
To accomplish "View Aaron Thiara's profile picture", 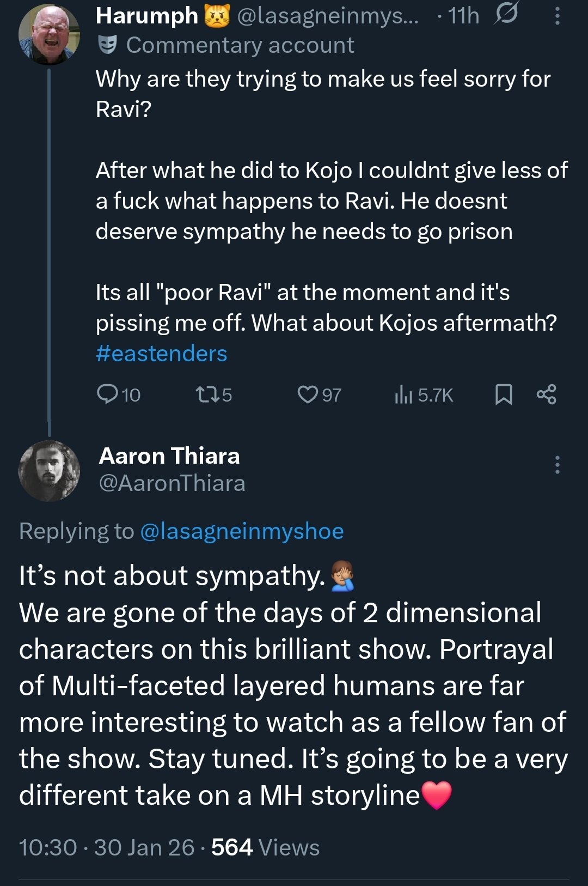I will pos(49,471).
